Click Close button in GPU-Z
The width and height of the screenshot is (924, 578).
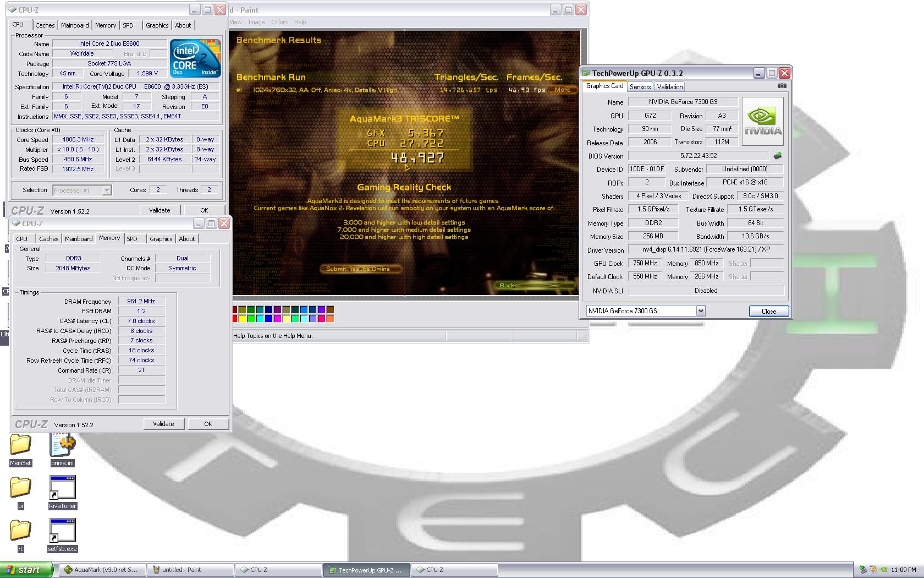[x=769, y=312]
